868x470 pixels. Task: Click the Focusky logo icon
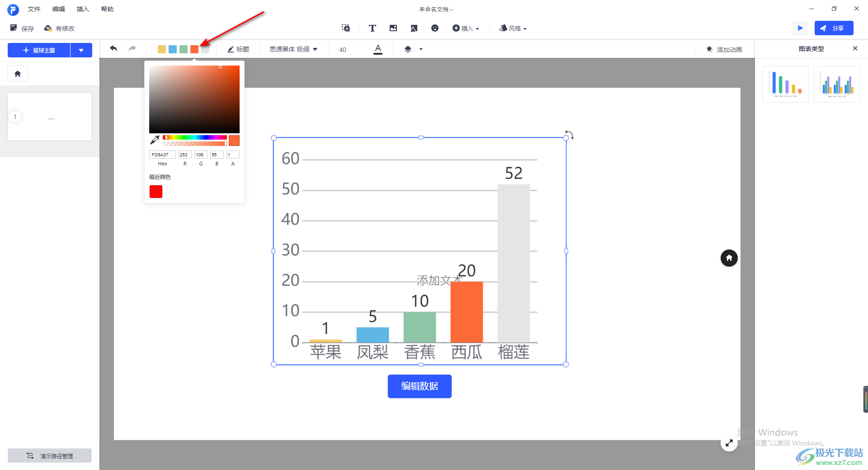click(13, 9)
